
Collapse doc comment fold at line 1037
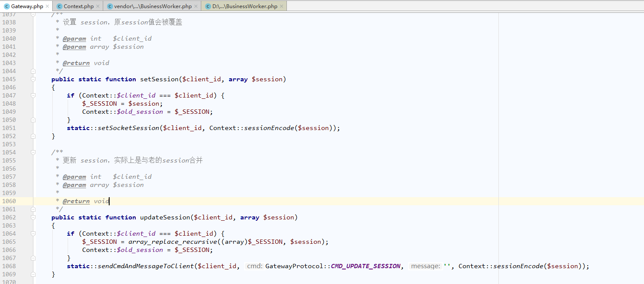pyautogui.click(x=33, y=15)
